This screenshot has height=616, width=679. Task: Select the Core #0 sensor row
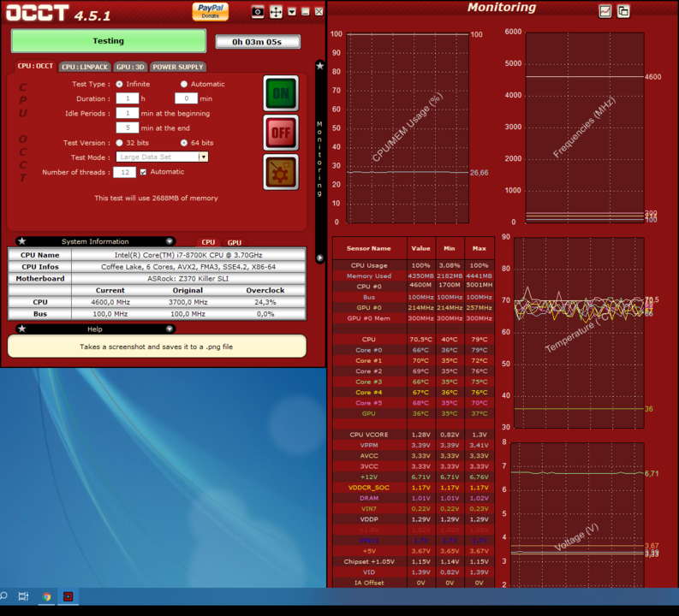click(414, 350)
